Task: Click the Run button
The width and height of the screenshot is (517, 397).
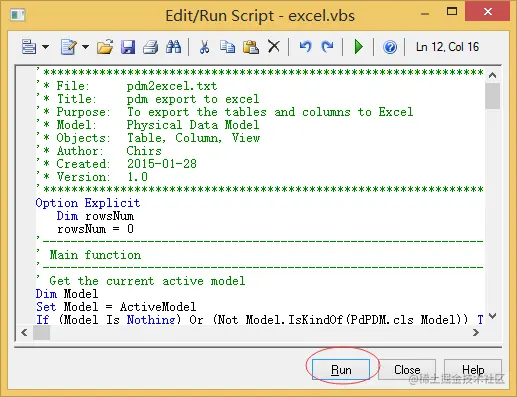Action: [x=341, y=370]
